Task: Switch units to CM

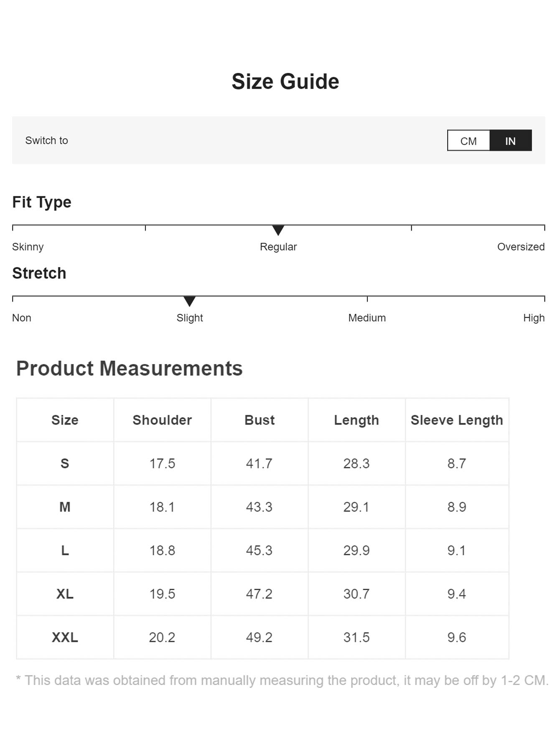Action: point(468,141)
